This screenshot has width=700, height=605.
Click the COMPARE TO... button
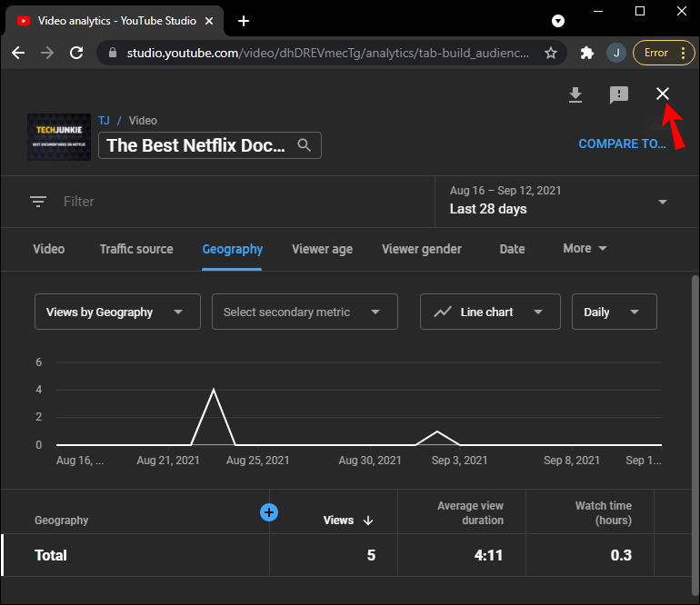click(x=622, y=144)
